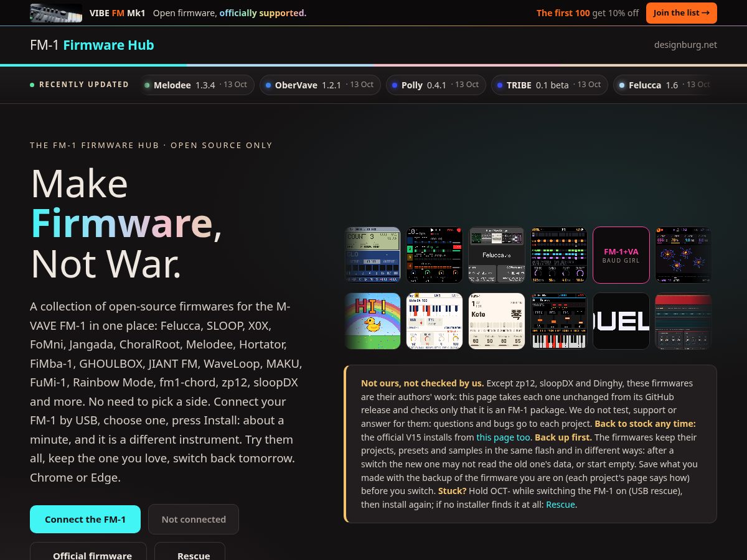Click the VIBE FM Mk1 title text

[117, 13]
